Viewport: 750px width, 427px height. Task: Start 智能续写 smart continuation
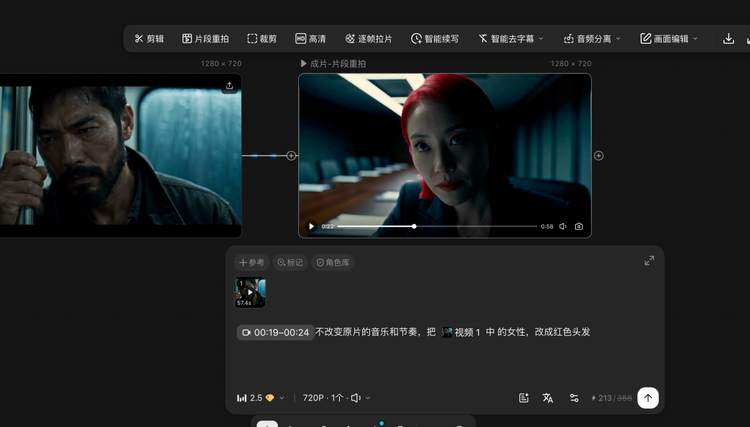pos(435,39)
